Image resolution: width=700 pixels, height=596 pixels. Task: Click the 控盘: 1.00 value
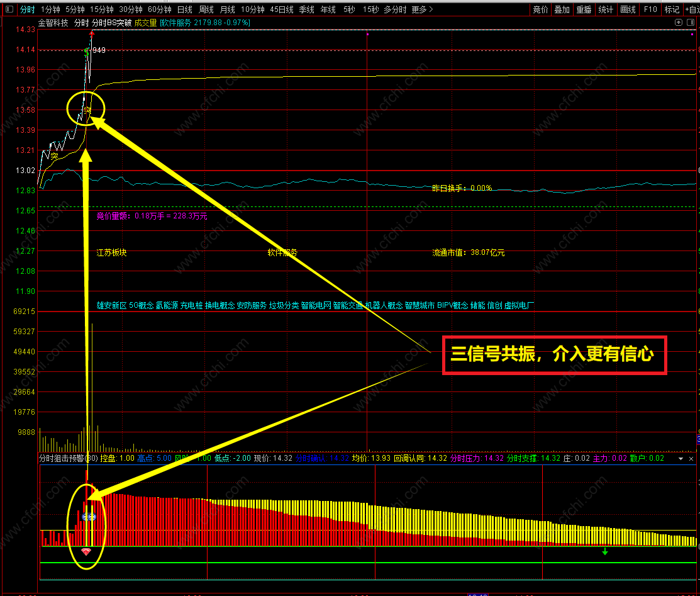[x=117, y=458]
